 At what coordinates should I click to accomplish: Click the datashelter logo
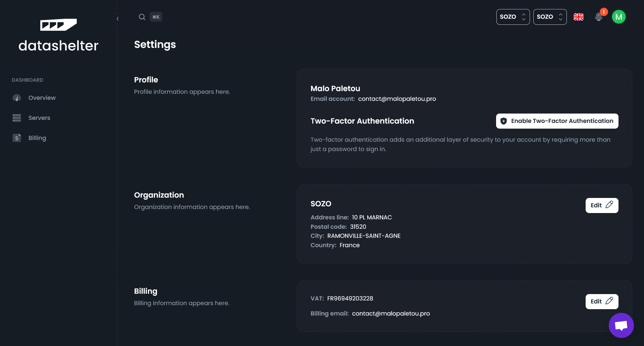(58, 34)
